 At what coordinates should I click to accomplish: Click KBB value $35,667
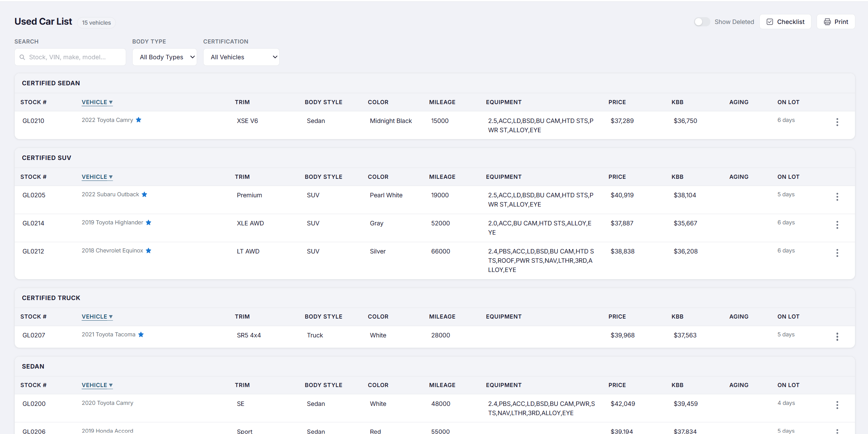(x=685, y=223)
